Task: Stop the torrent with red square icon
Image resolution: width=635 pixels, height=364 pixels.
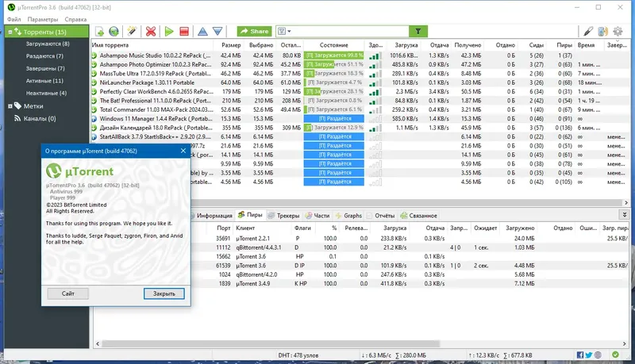Action: (184, 31)
